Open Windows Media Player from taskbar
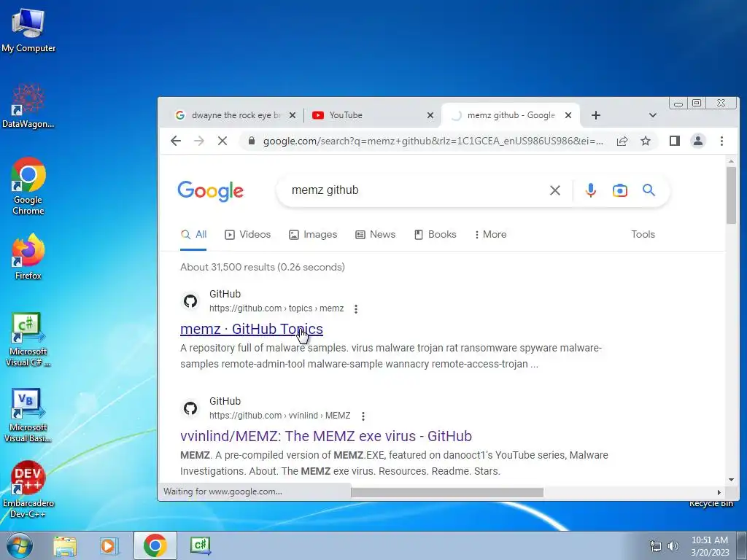 click(x=109, y=545)
